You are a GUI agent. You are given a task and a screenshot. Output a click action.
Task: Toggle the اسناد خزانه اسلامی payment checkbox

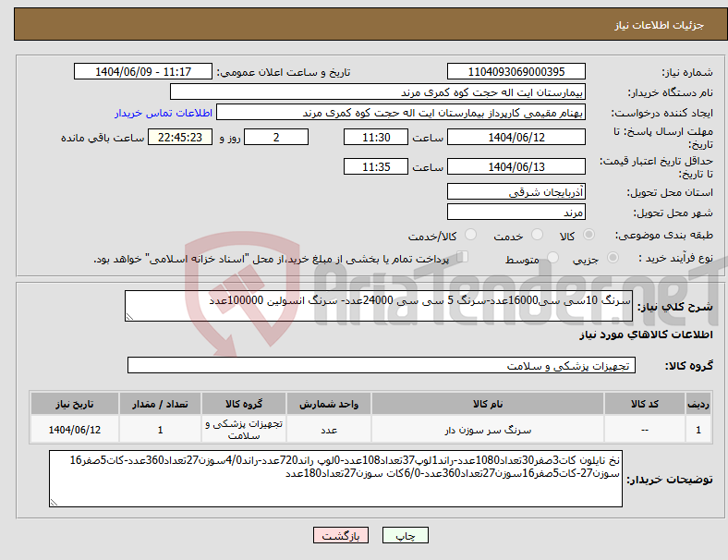[463, 256]
